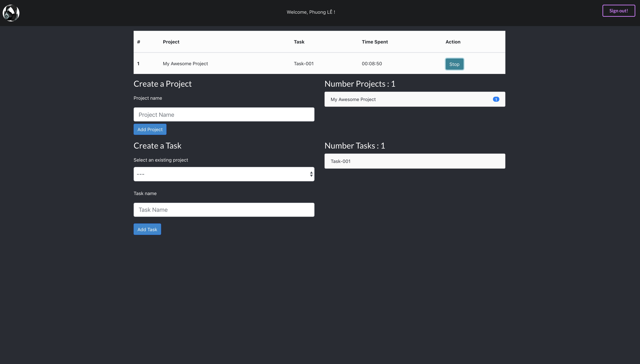Click the Project column header
Viewport: 640px width, 364px height.
(x=171, y=42)
